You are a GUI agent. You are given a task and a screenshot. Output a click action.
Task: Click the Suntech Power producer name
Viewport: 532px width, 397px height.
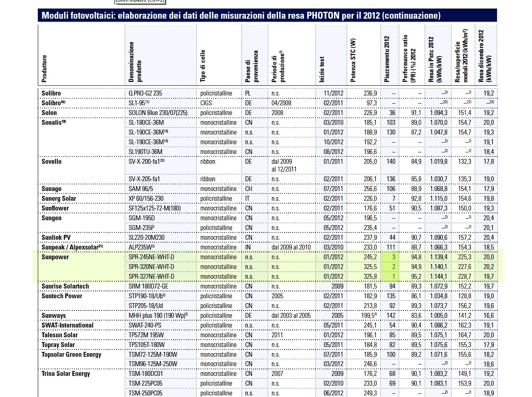(x=62, y=296)
